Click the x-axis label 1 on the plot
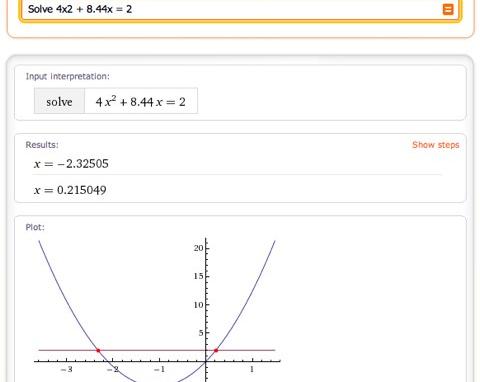Screen dimensions: 480x382 (x=252, y=369)
